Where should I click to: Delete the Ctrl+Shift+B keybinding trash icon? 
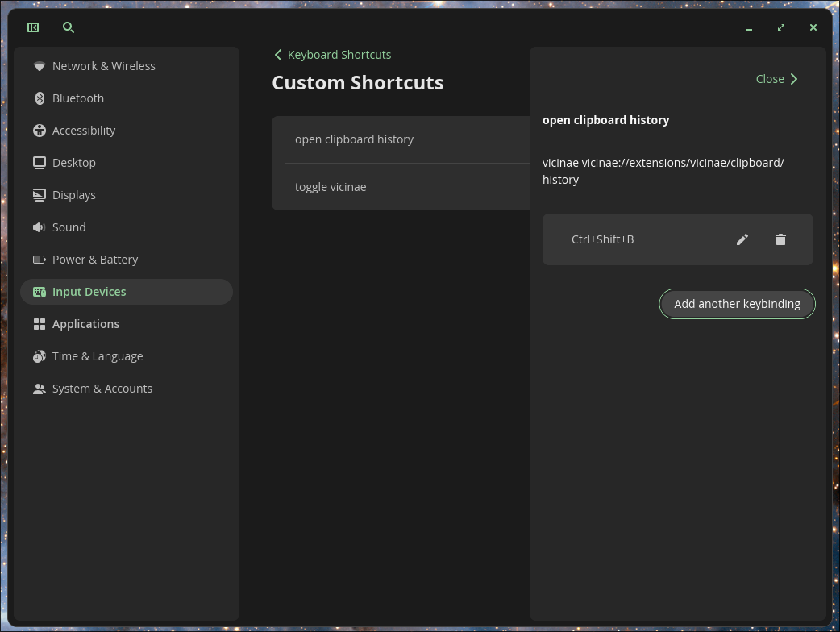(x=780, y=239)
